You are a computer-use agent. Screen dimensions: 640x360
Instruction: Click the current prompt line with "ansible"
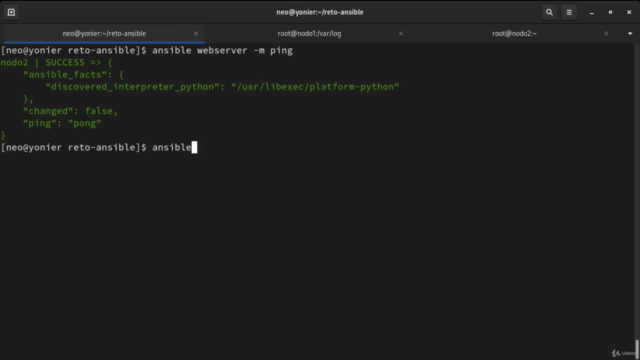pyautogui.click(x=99, y=147)
